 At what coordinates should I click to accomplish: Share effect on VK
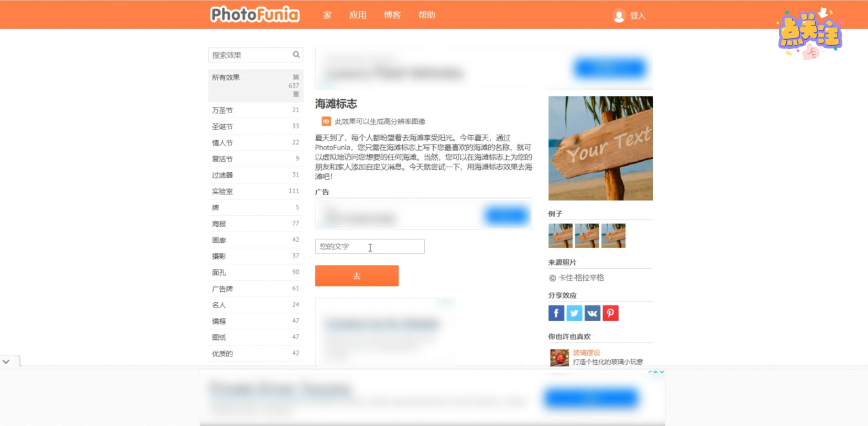[592, 313]
